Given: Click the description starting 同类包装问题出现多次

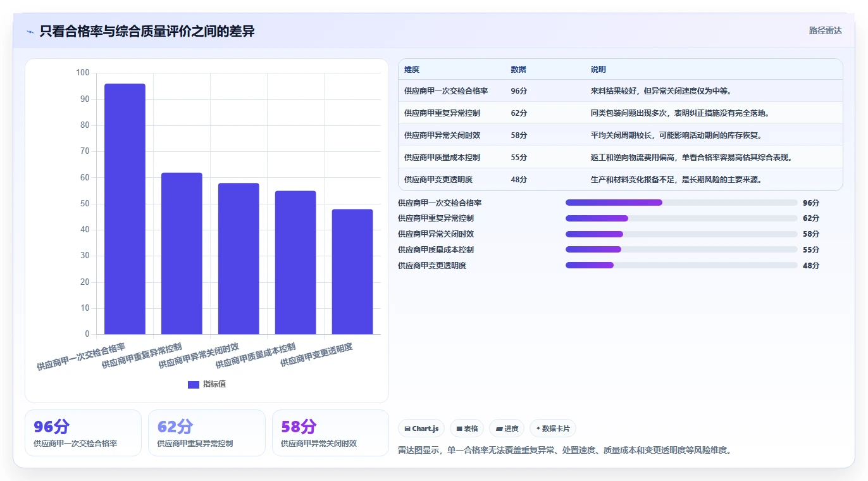Looking at the screenshot, I should (680, 113).
